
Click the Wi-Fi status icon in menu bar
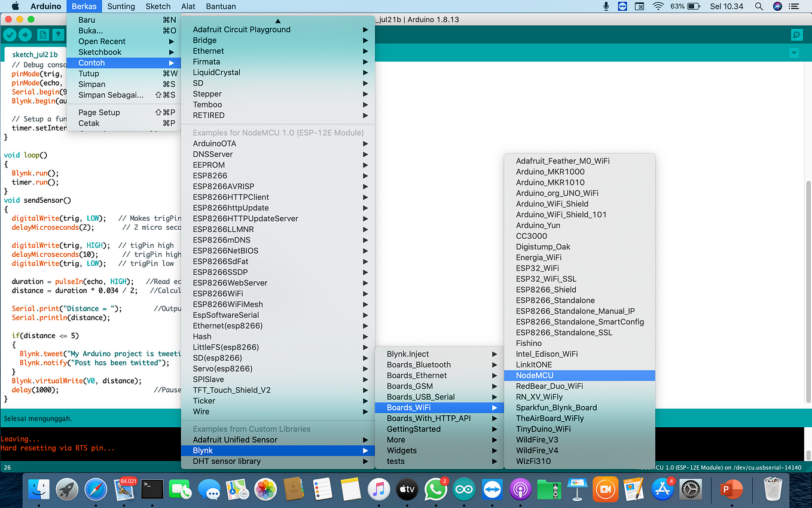[658, 7]
